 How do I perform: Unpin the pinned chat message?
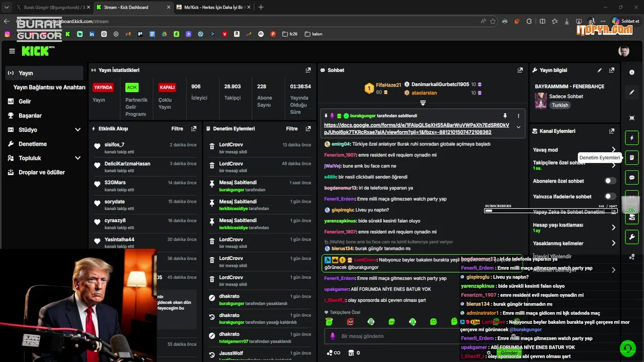coord(505,116)
